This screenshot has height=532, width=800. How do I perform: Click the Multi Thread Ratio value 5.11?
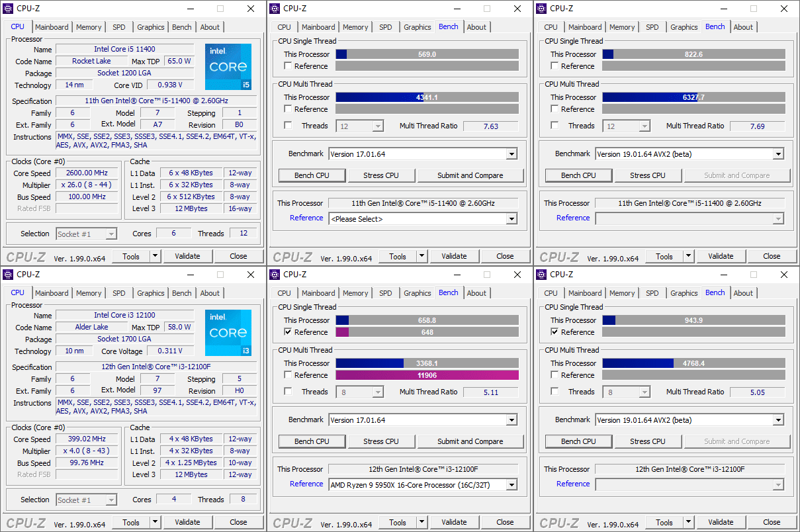[x=490, y=392]
